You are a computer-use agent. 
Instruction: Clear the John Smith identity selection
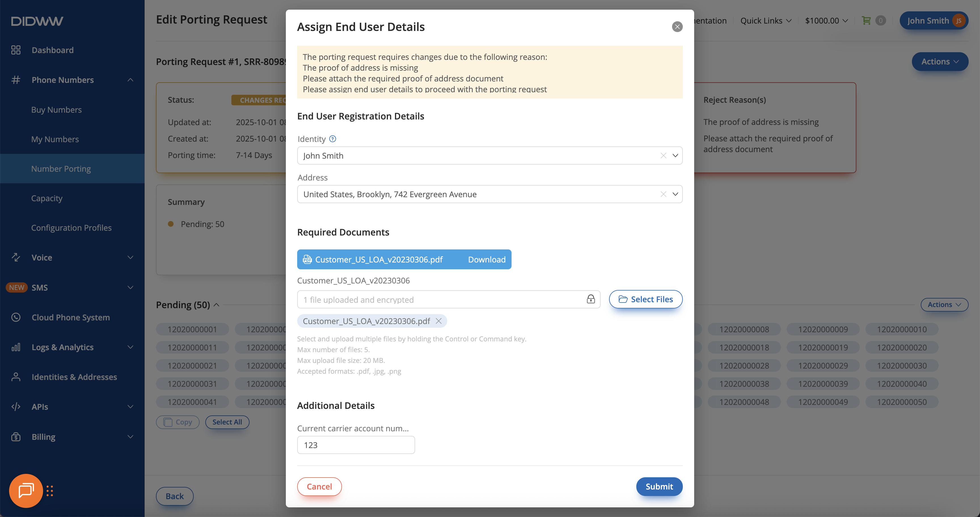coord(663,156)
